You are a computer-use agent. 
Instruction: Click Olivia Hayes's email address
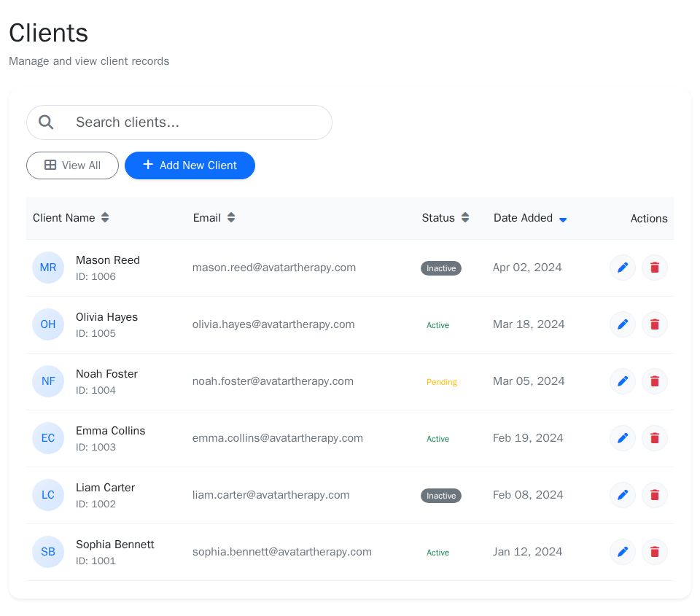(x=273, y=324)
